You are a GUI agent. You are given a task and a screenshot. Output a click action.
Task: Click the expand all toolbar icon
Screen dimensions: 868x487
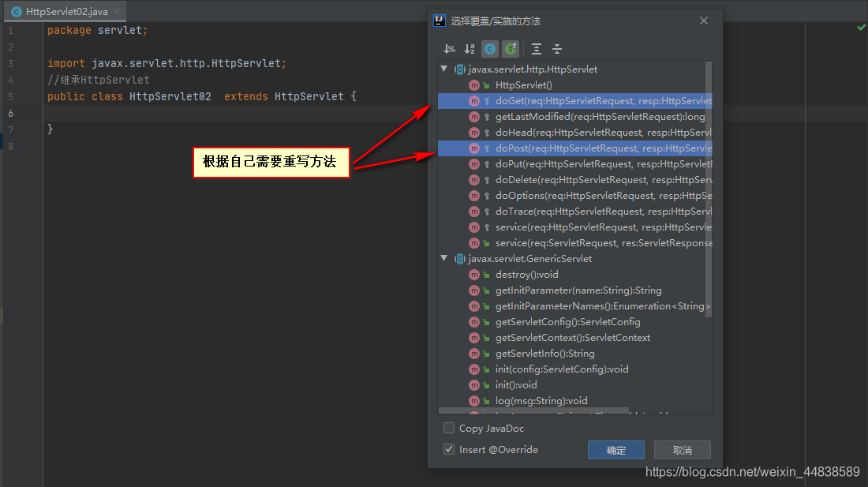pos(537,49)
